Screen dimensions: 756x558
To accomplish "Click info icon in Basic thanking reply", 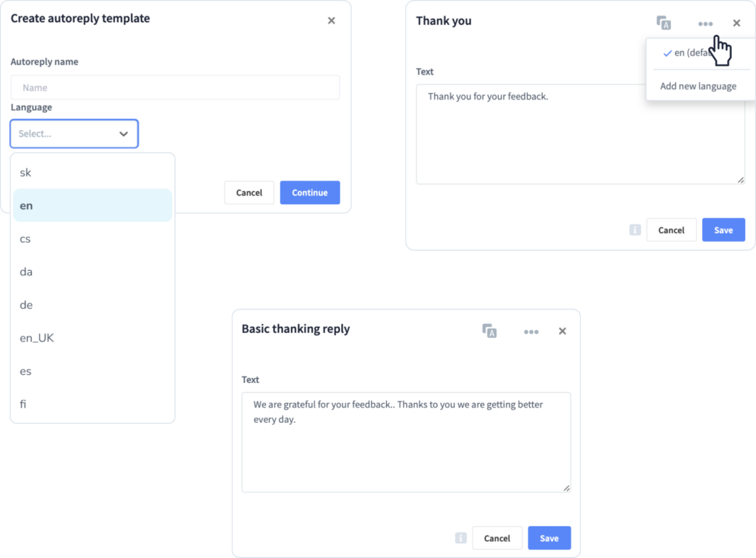I will click(461, 538).
